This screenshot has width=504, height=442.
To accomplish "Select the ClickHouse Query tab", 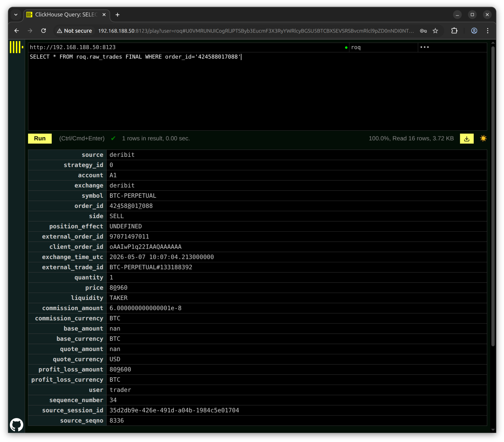I will pos(67,15).
